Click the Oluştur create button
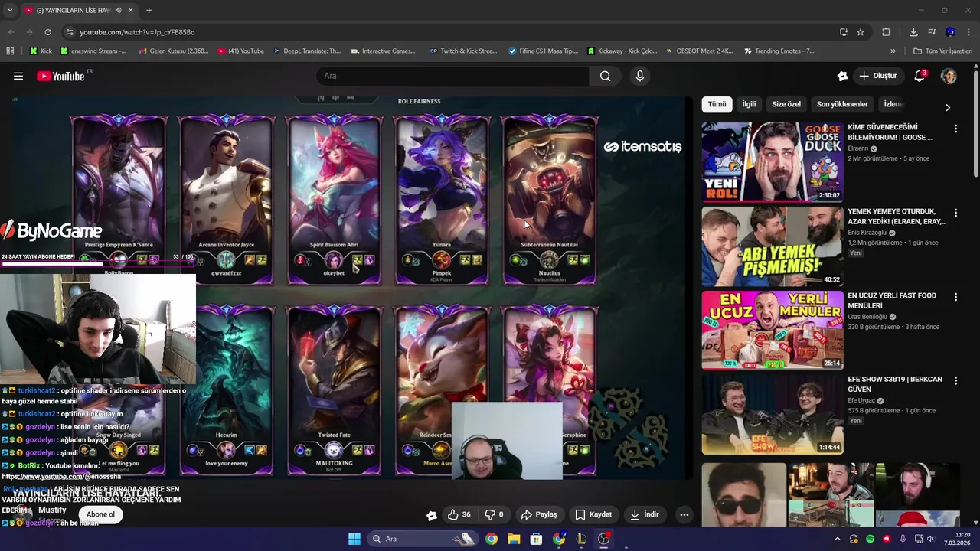 pos(878,76)
